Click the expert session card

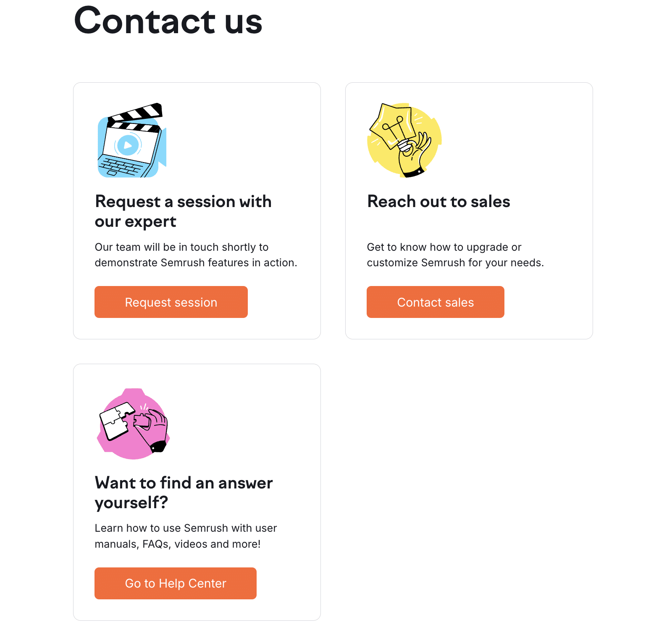[x=197, y=210]
